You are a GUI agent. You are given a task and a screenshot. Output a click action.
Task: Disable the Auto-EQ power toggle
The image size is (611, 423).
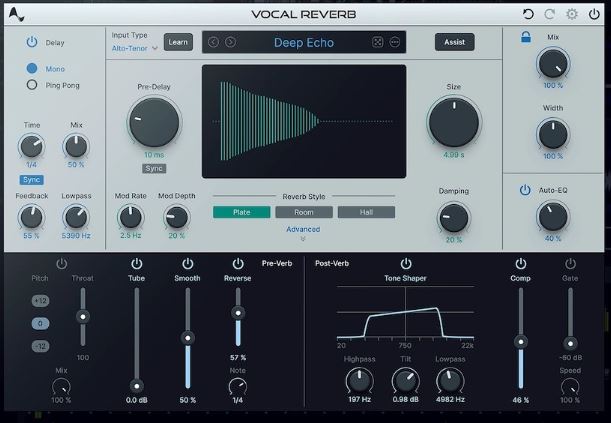(525, 190)
